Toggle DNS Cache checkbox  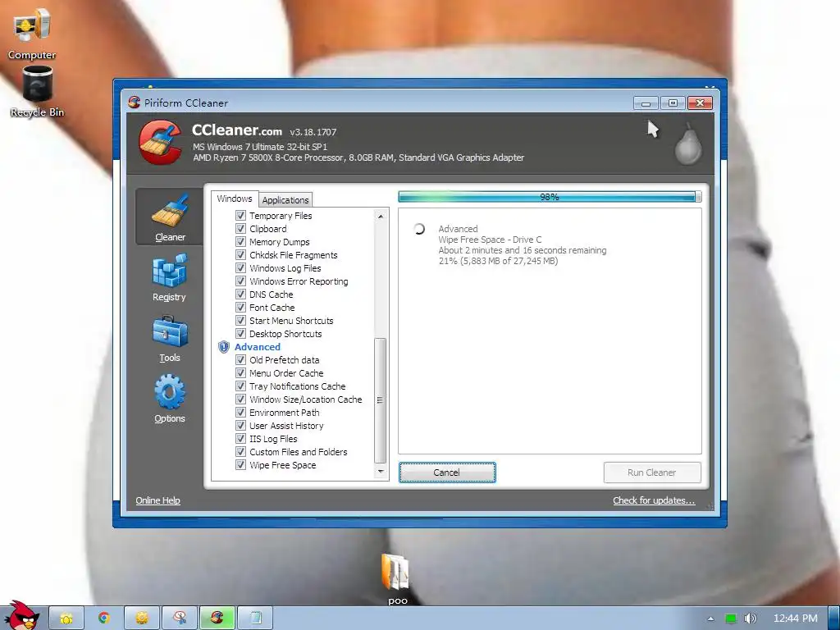(240, 294)
